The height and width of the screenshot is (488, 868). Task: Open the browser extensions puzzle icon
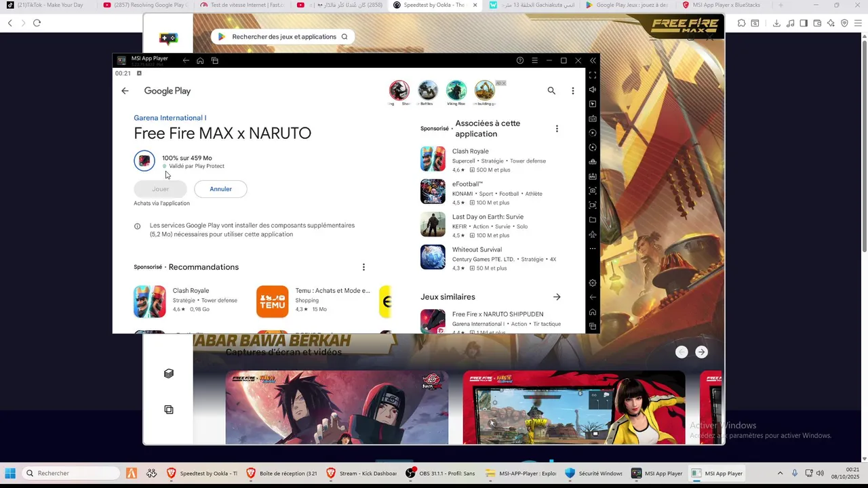click(741, 23)
